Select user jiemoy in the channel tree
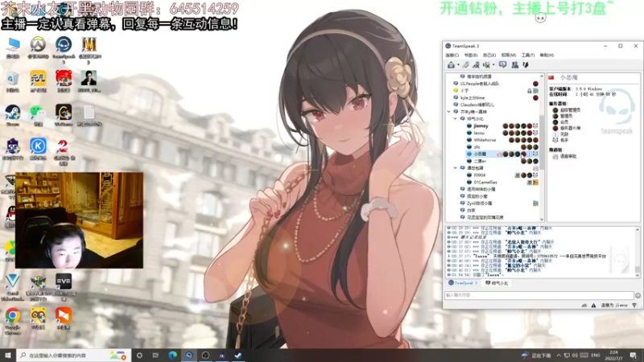Screen dimensions: 644x362 (x=481, y=126)
